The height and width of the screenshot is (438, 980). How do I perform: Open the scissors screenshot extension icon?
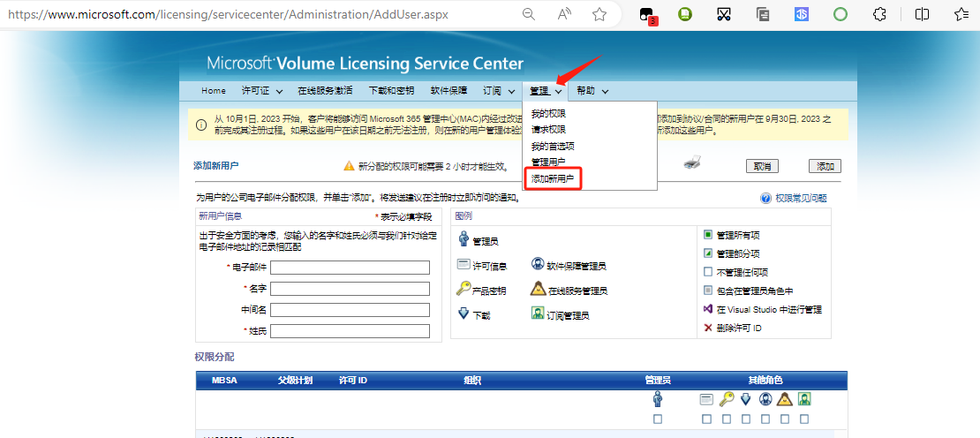pos(724,14)
